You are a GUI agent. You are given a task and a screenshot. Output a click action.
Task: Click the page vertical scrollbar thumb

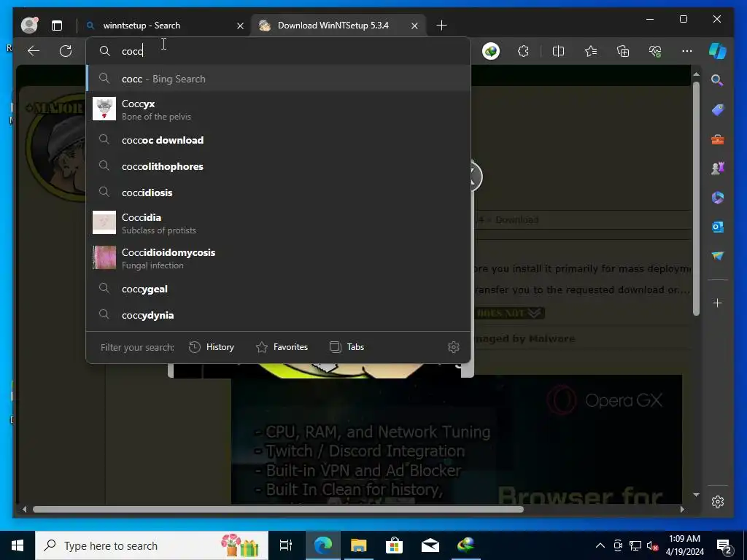696,198
